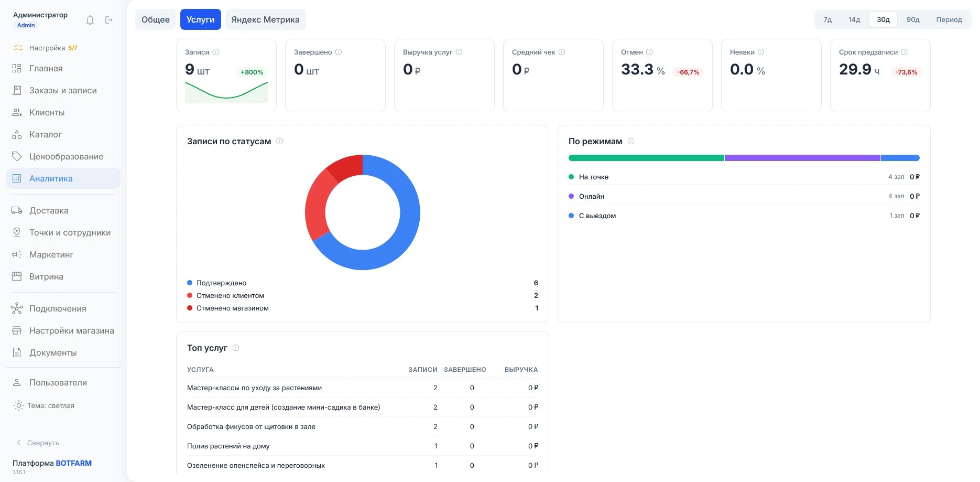Click info icon beside Записи card title
Screen dimensions: 980x482
(x=216, y=52)
